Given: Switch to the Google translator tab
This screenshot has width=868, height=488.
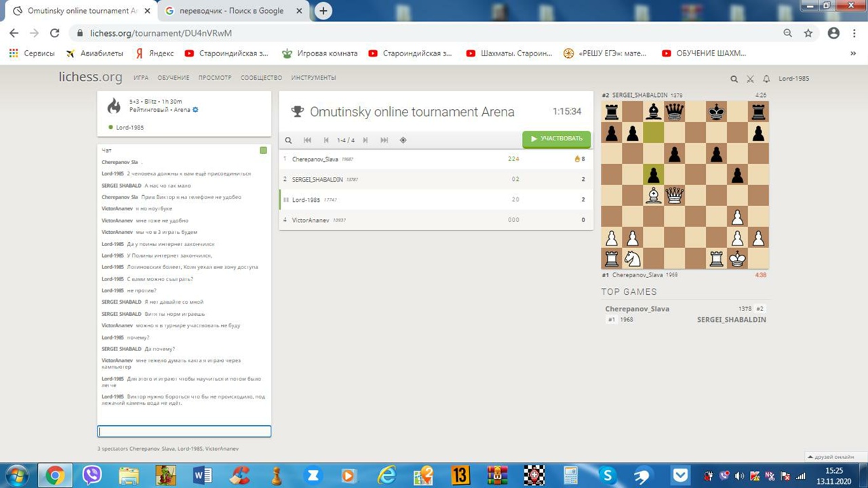Looking at the screenshot, I should (x=231, y=11).
